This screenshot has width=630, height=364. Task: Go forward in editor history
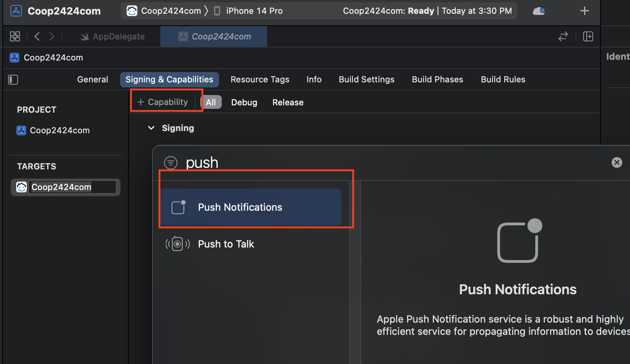point(52,36)
